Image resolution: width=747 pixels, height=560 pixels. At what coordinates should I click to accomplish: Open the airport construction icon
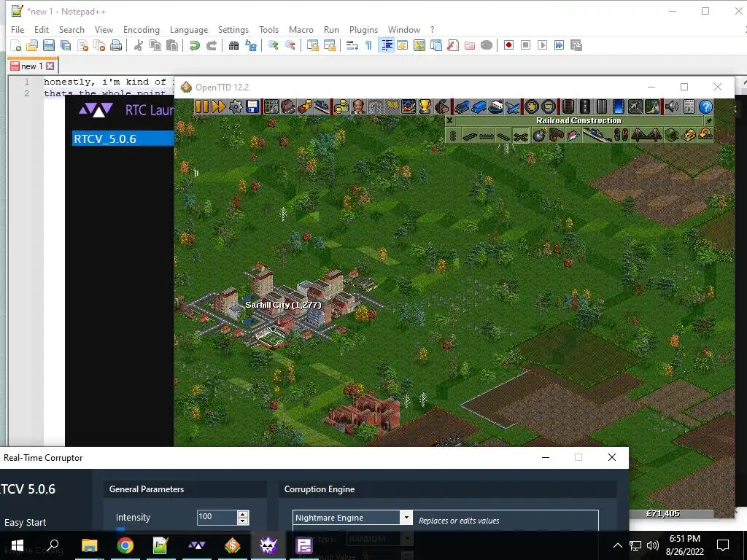coord(635,106)
